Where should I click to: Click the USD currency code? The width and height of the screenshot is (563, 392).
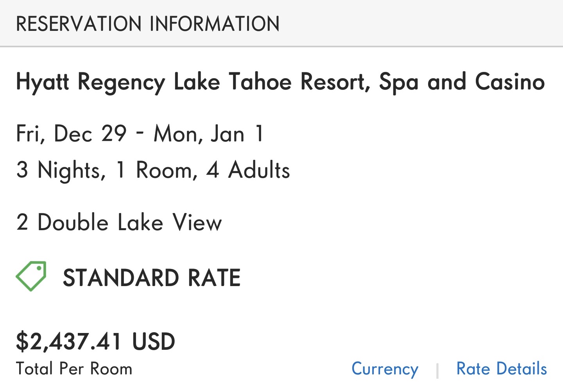pyautogui.click(x=154, y=342)
